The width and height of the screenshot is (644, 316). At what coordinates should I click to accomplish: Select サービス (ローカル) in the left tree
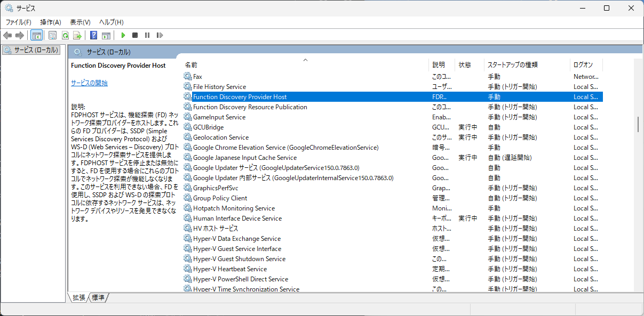click(x=31, y=50)
